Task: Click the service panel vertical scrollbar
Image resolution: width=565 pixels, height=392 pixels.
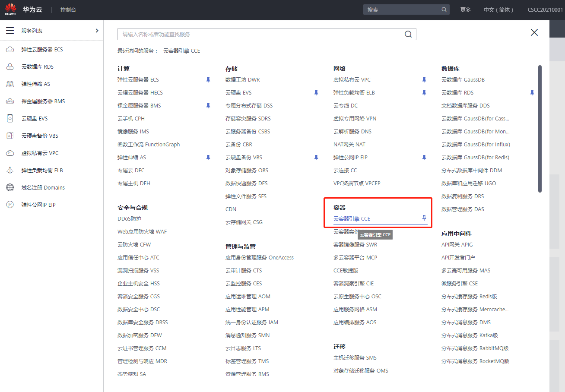Action: click(x=540, y=129)
